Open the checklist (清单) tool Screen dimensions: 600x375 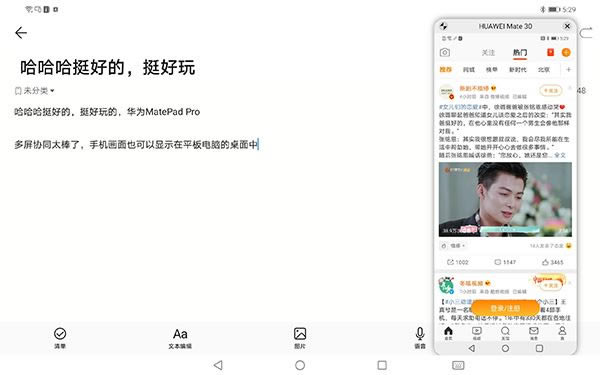60,338
